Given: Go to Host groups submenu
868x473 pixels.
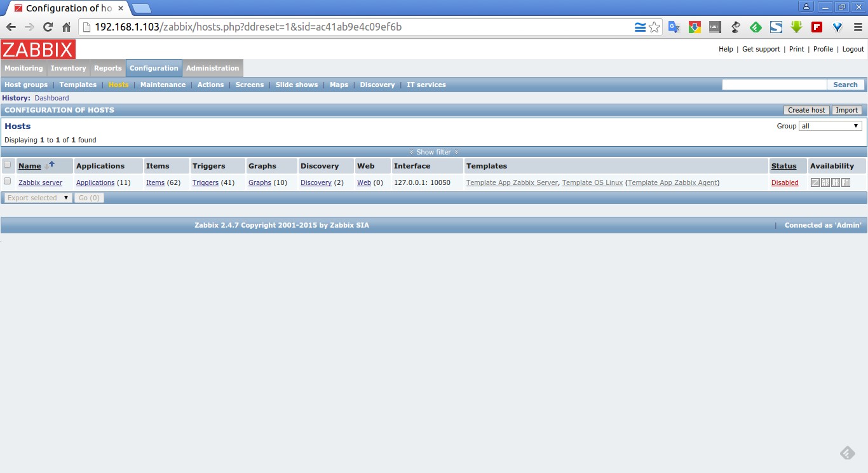Looking at the screenshot, I should click(26, 85).
